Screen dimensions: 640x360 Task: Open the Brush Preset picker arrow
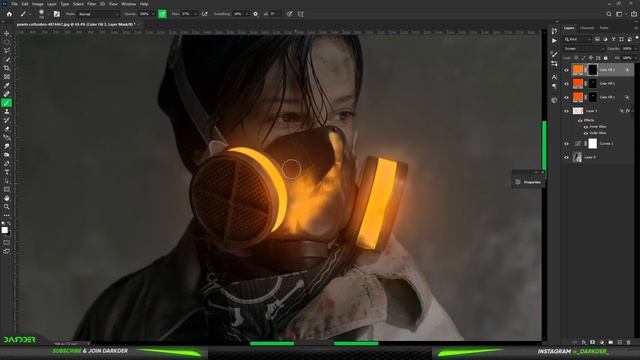(48, 14)
